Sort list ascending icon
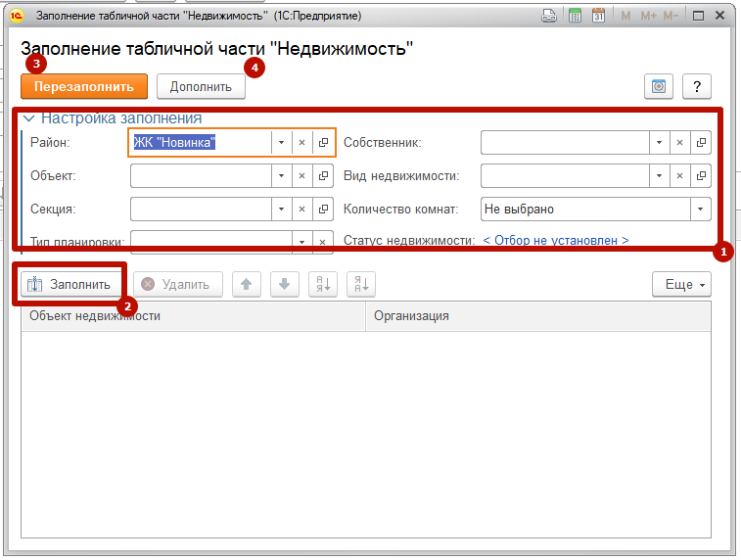741x560 pixels. coord(322,284)
